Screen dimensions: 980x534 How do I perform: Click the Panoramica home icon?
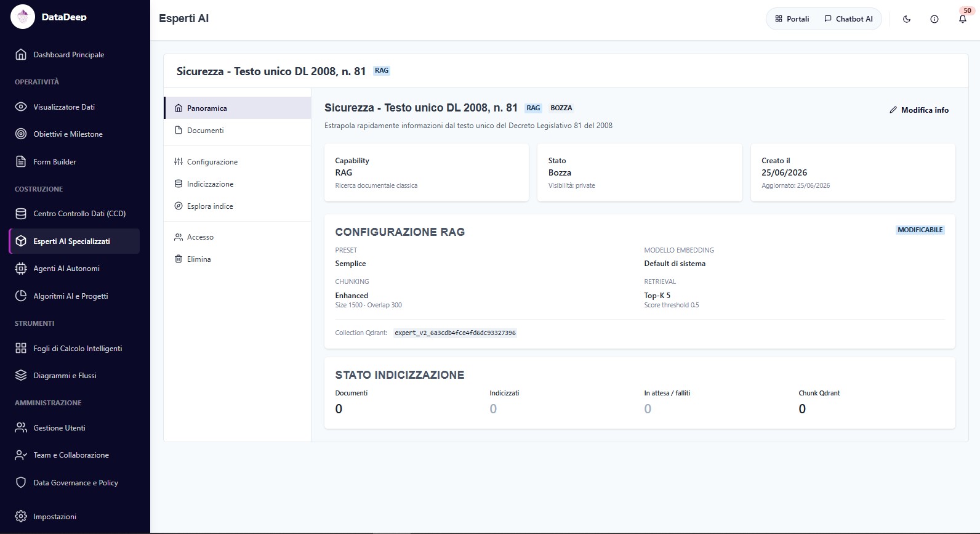[x=179, y=108]
